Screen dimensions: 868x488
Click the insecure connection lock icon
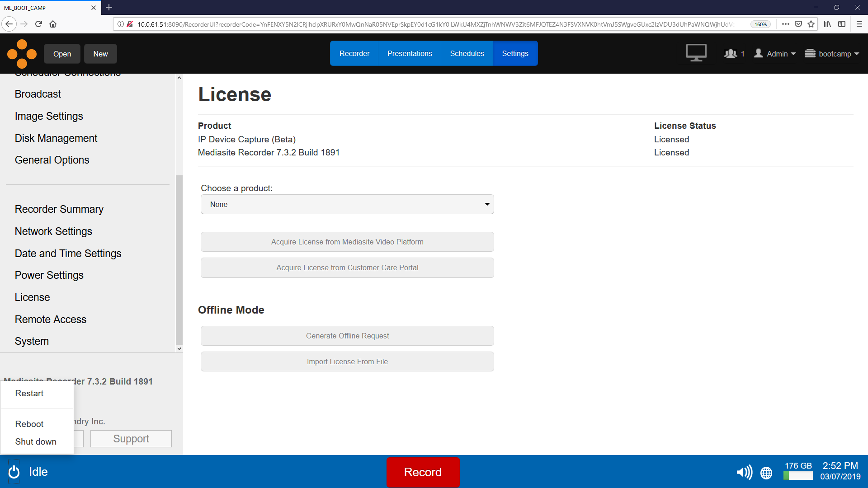point(130,24)
